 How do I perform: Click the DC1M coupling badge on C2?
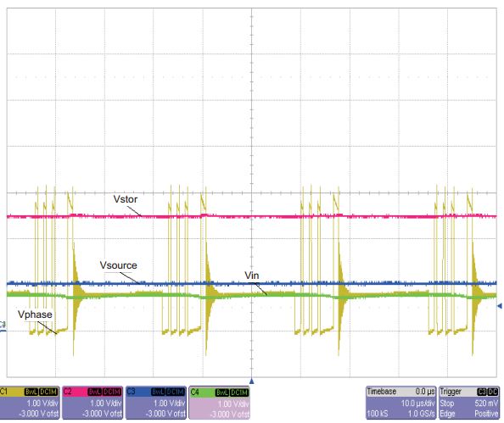click(112, 392)
